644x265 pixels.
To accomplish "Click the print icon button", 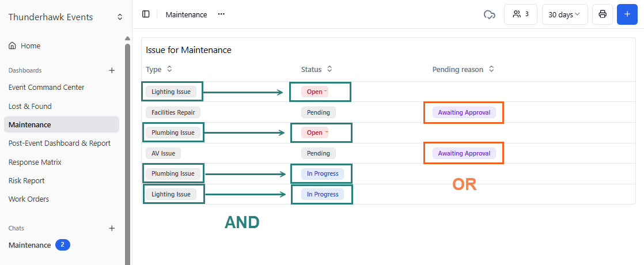I will click(x=602, y=14).
